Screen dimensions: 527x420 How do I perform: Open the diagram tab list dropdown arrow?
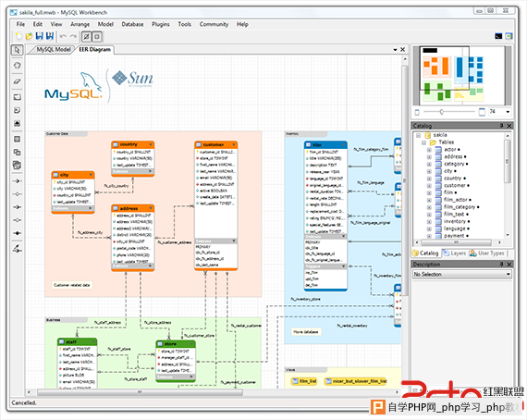[396, 50]
